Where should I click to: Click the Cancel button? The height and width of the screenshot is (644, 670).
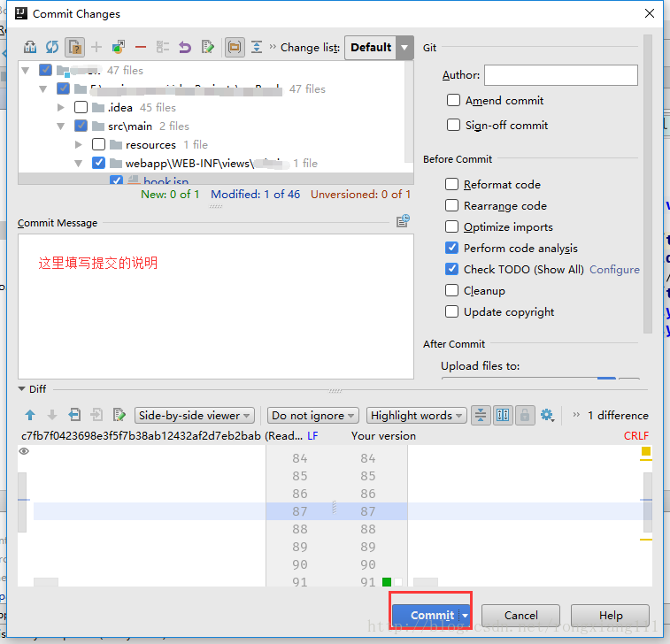tap(521, 616)
